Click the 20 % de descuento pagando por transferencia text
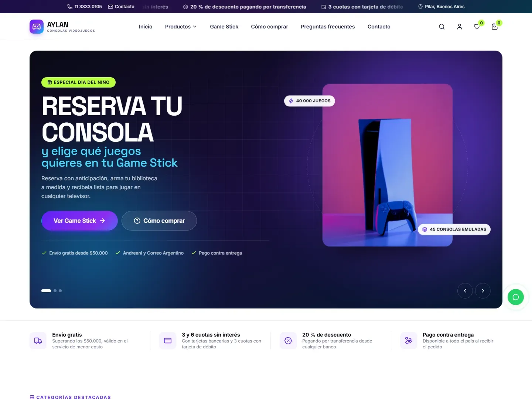 (x=248, y=7)
